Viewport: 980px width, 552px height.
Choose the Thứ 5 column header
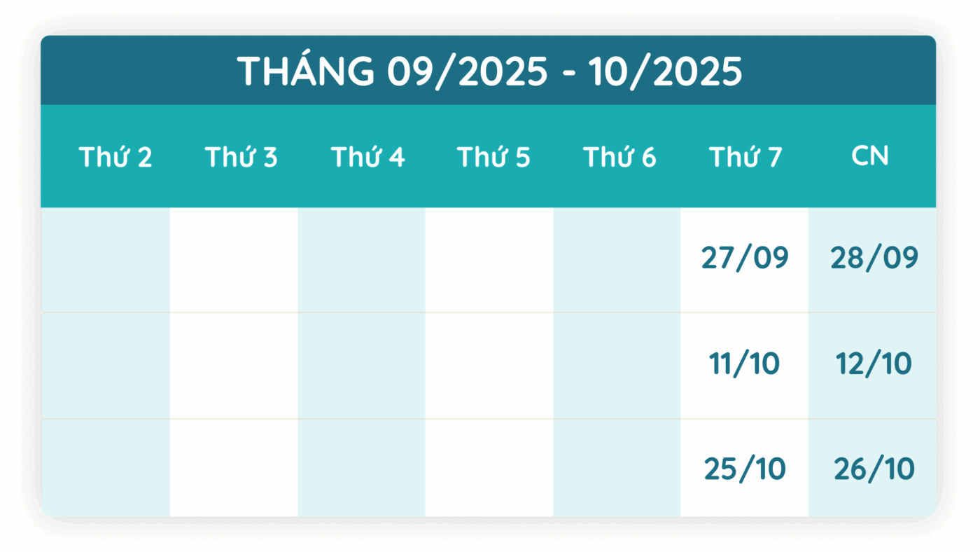click(x=493, y=158)
